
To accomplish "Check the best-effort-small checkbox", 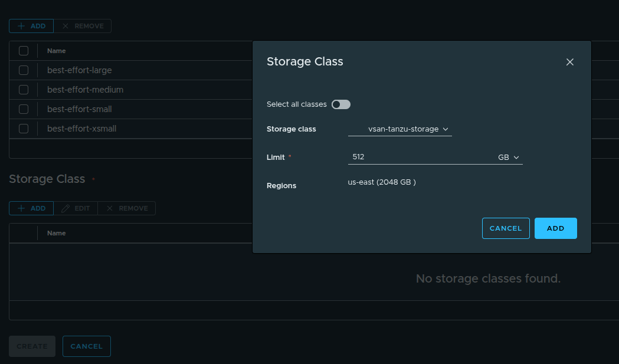I will (x=23, y=109).
